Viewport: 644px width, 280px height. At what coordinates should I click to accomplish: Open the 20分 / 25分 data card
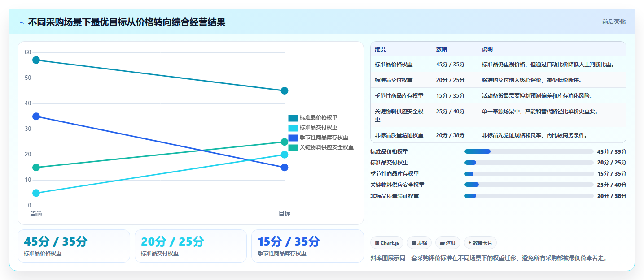coord(191,246)
